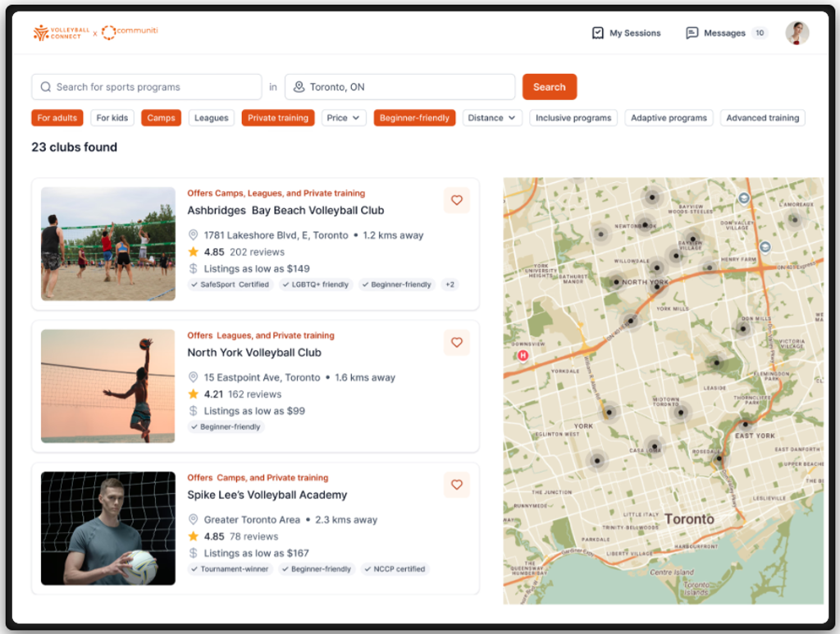840x634 pixels.
Task: Open the user profile avatar
Action: [x=797, y=33]
